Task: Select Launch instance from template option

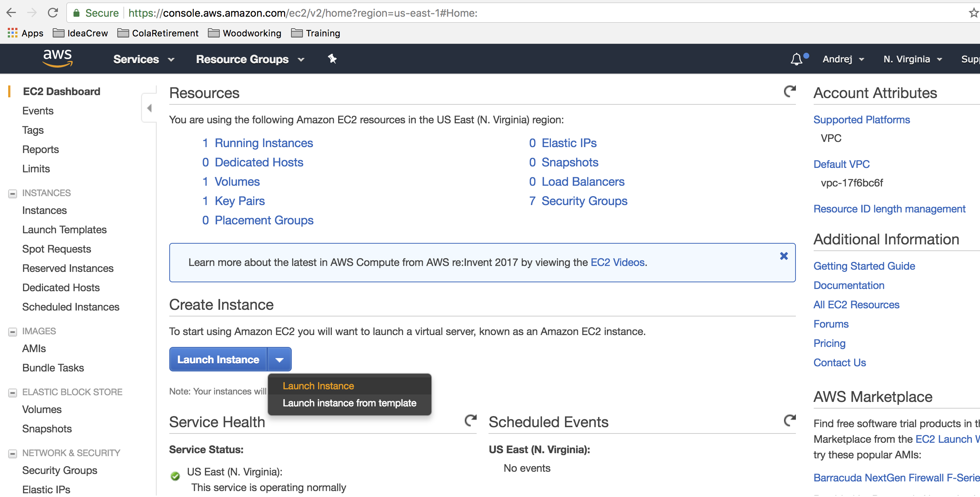Action: [349, 403]
